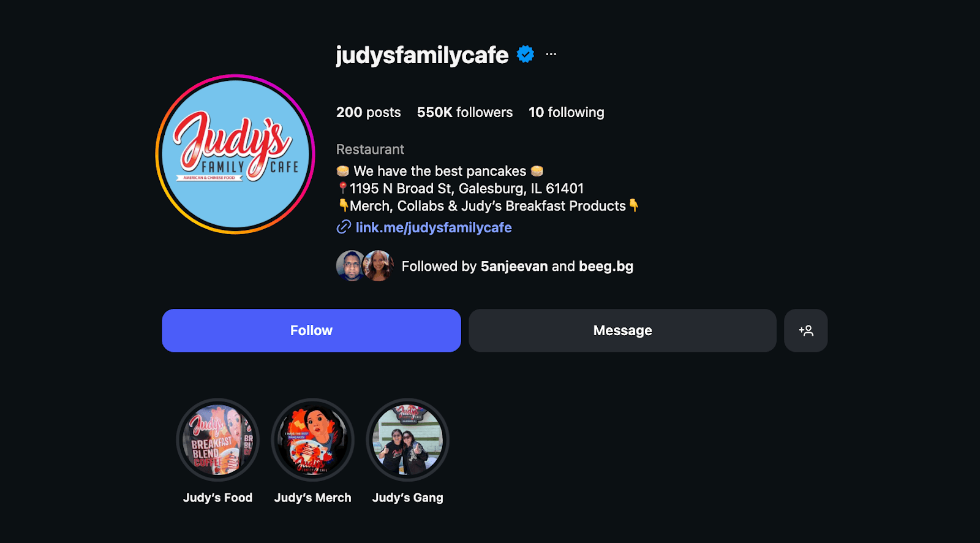Click the second mutual follower avatar
980x543 pixels.
(x=379, y=266)
